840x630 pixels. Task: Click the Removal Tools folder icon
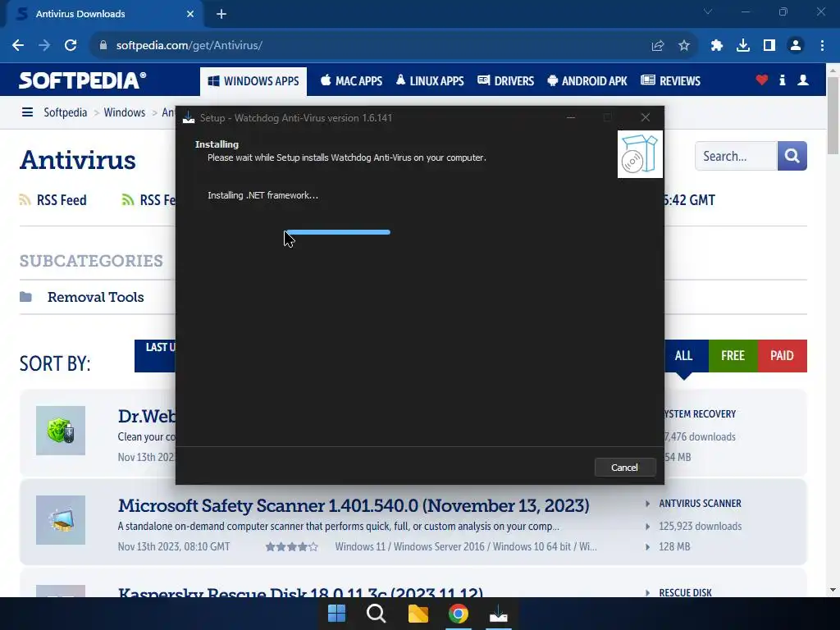tap(25, 297)
